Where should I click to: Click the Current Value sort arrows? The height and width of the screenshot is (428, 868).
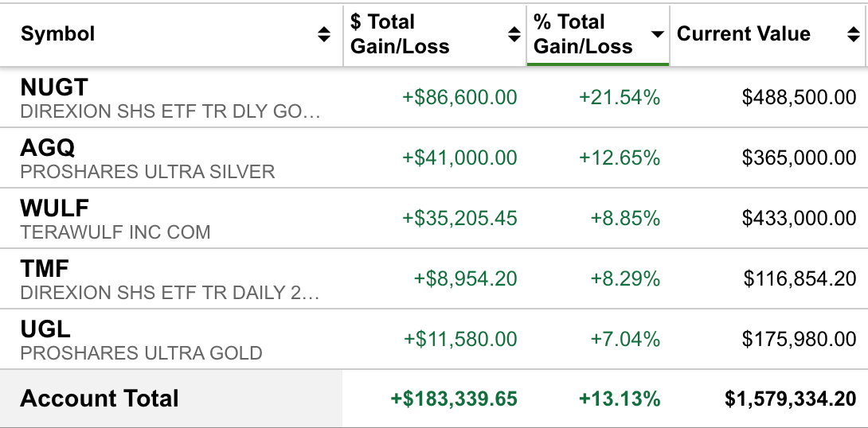coord(853,34)
